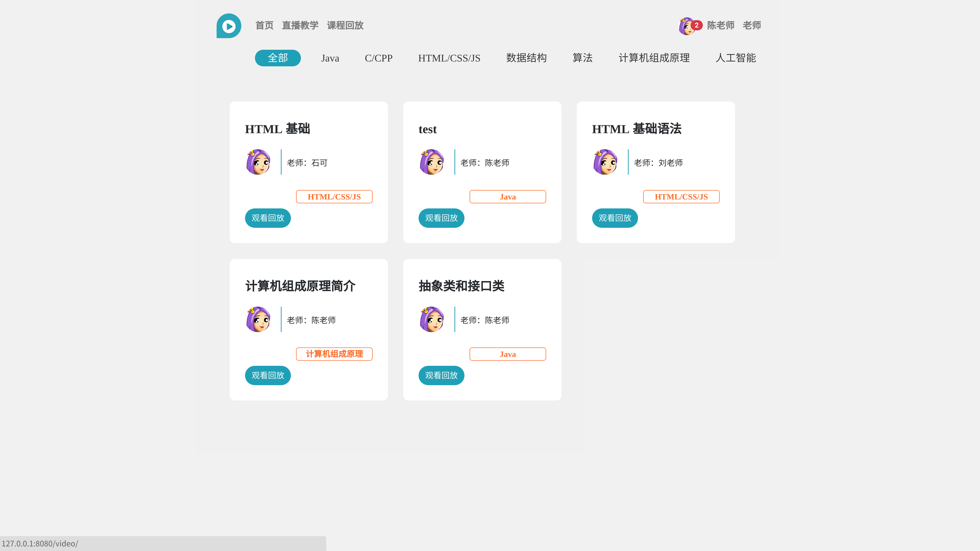Image resolution: width=980 pixels, height=551 pixels.
Task: Click the site play-button logo
Action: (229, 26)
